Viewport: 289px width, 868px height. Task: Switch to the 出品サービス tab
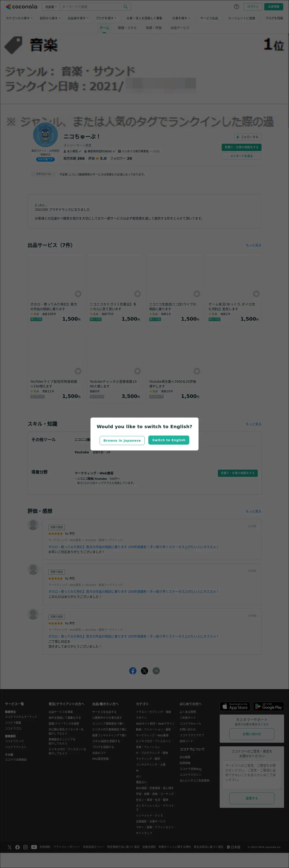tap(180, 28)
